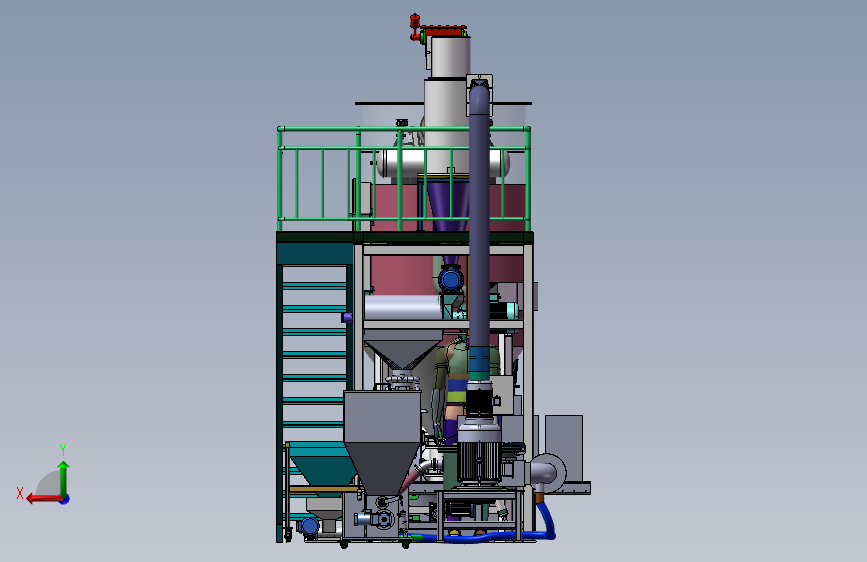Select the gray cabinet at the right edge
The height and width of the screenshot is (562, 867).
tap(563, 448)
